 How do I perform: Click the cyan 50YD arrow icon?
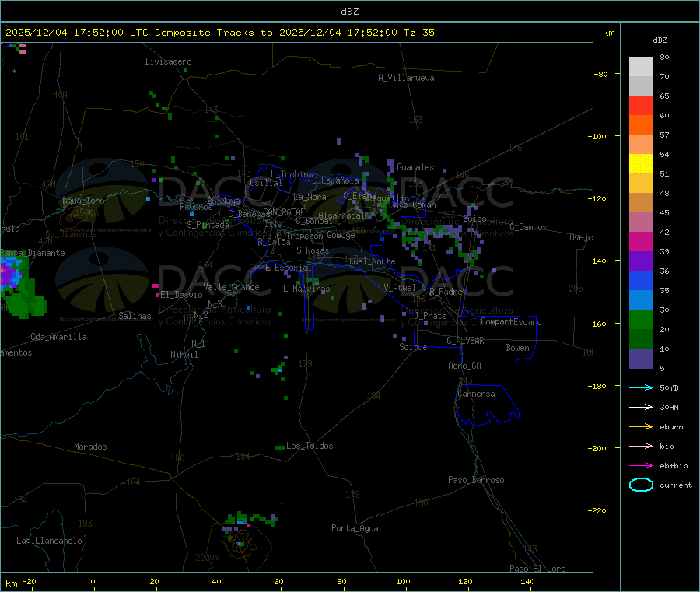click(x=641, y=387)
